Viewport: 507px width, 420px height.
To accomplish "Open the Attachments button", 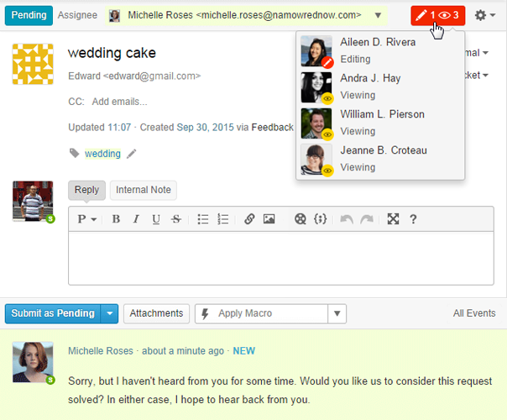I will click(157, 313).
